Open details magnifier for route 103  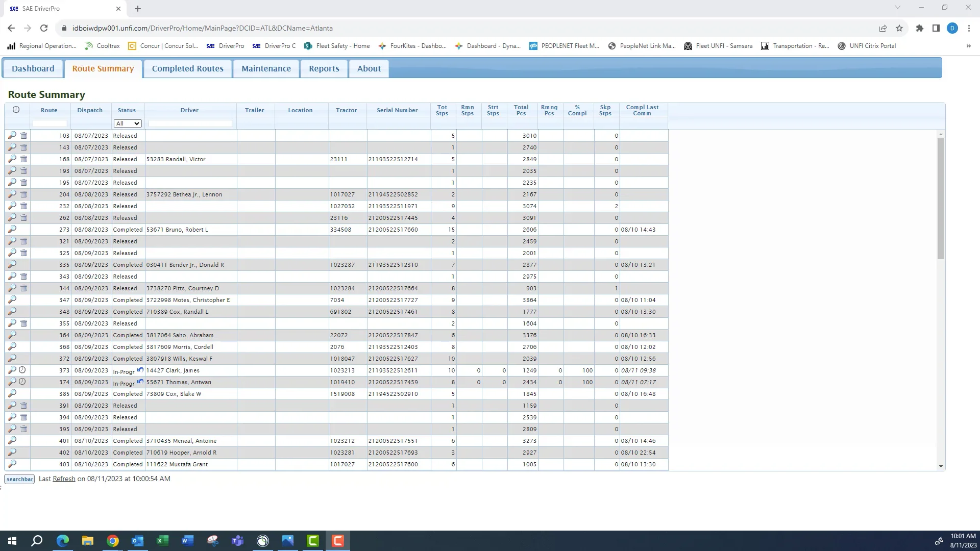pos(12,135)
